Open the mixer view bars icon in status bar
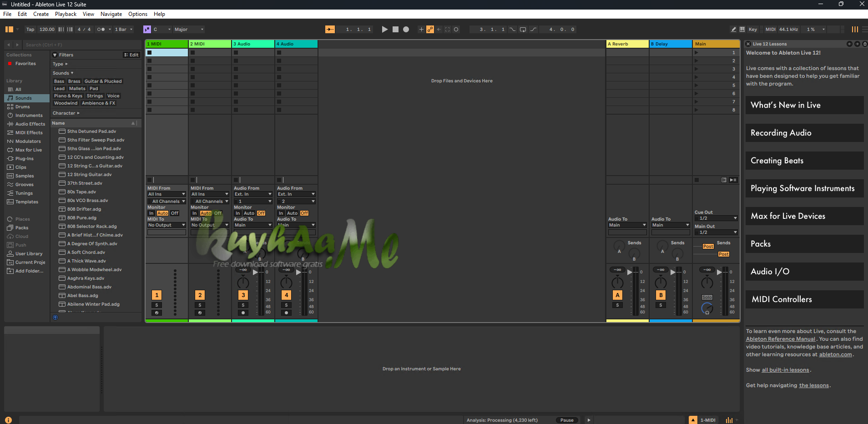 click(729, 420)
